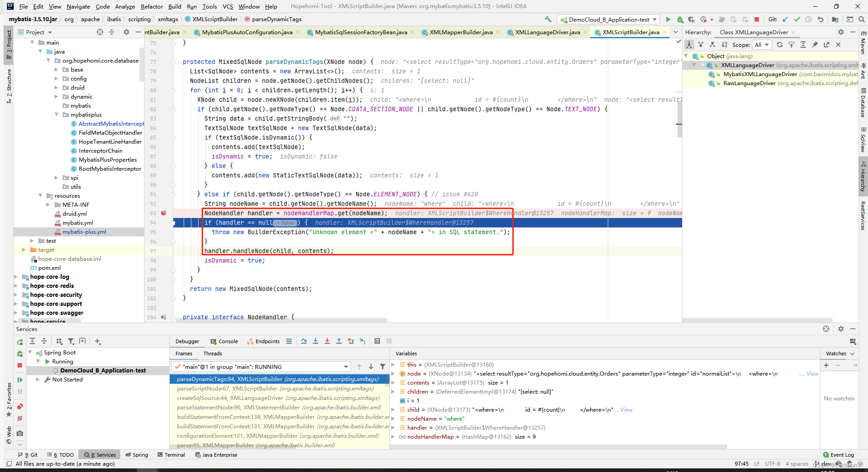Viewport: 868px width, 472px height.
Task: Click the View link for the node variable
Action: [812, 374]
